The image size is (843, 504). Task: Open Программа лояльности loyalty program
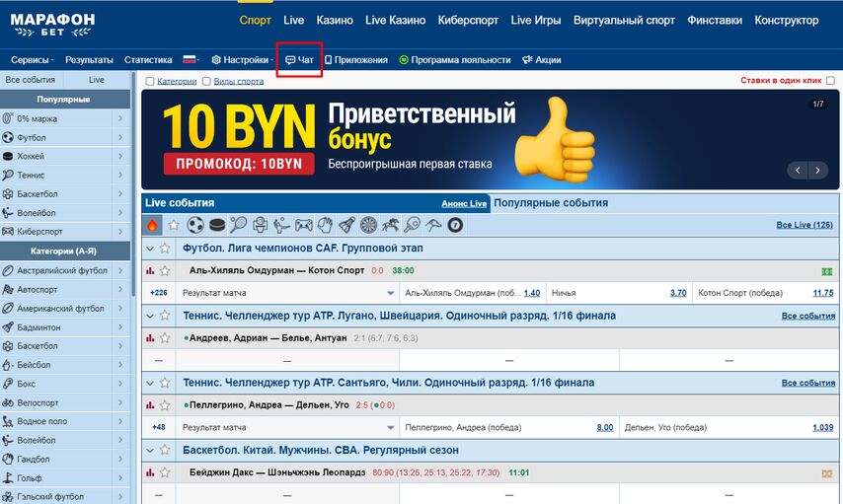455,59
